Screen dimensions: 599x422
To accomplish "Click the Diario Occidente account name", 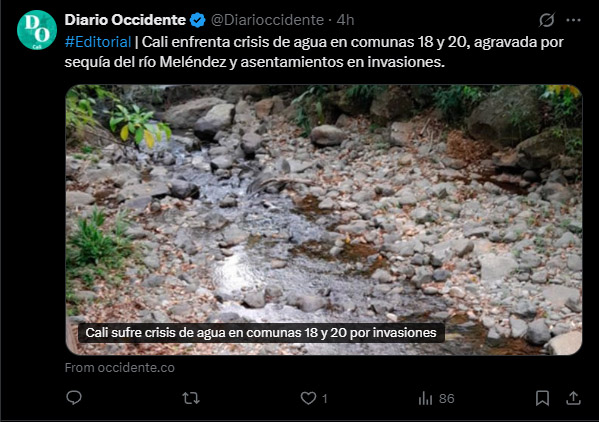I will coord(125,20).
